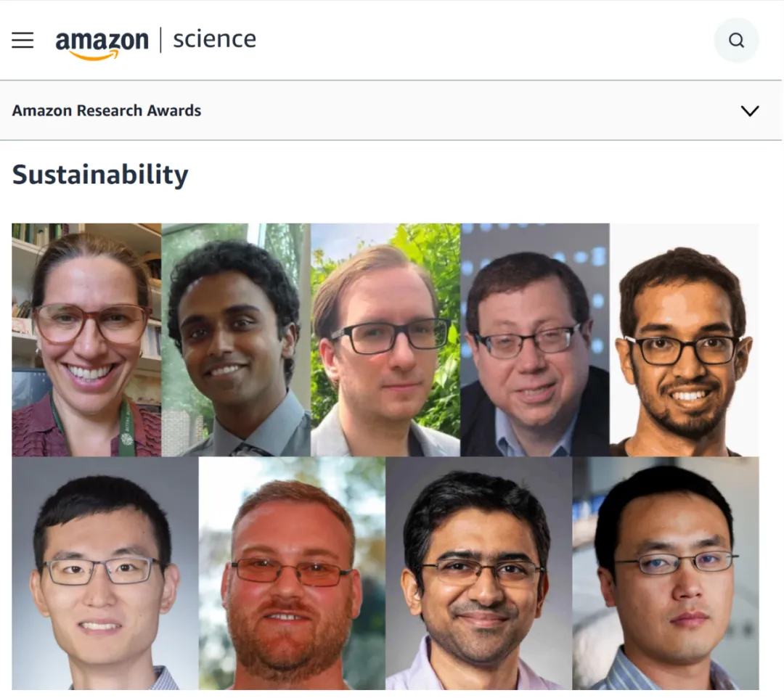
Task: Open the hamburger navigation menu
Action: click(23, 40)
